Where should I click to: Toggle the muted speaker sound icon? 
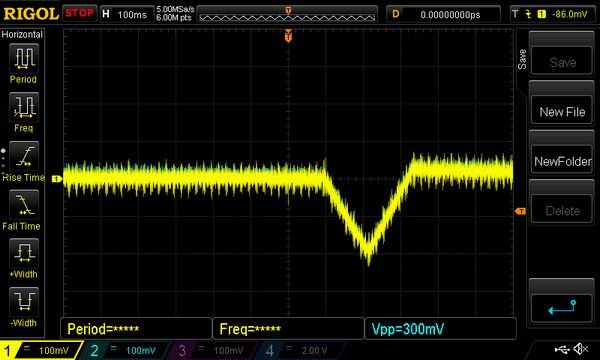pos(580,349)
